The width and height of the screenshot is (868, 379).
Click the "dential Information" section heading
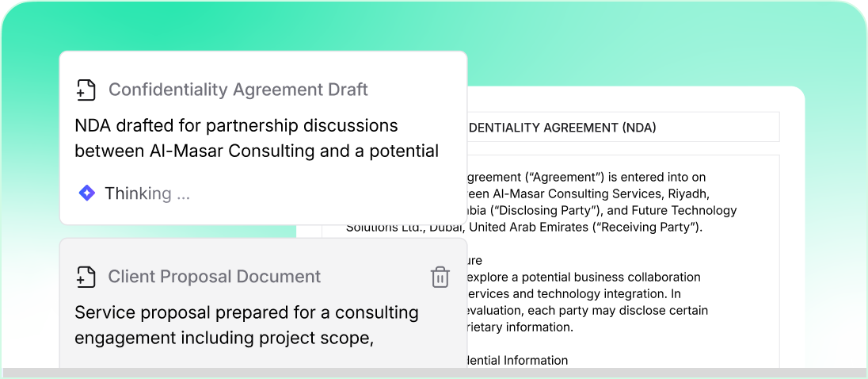pos(517,360)
